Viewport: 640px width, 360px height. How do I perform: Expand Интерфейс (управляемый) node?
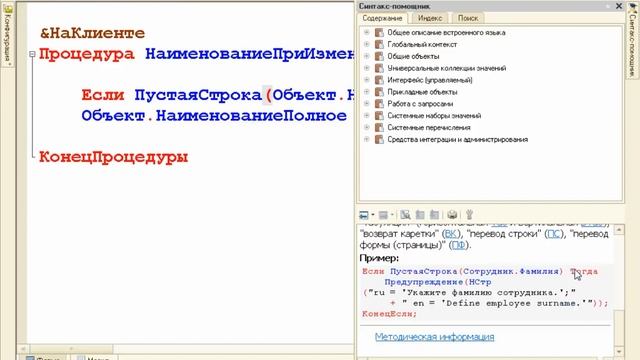click(x=367, y=80)
